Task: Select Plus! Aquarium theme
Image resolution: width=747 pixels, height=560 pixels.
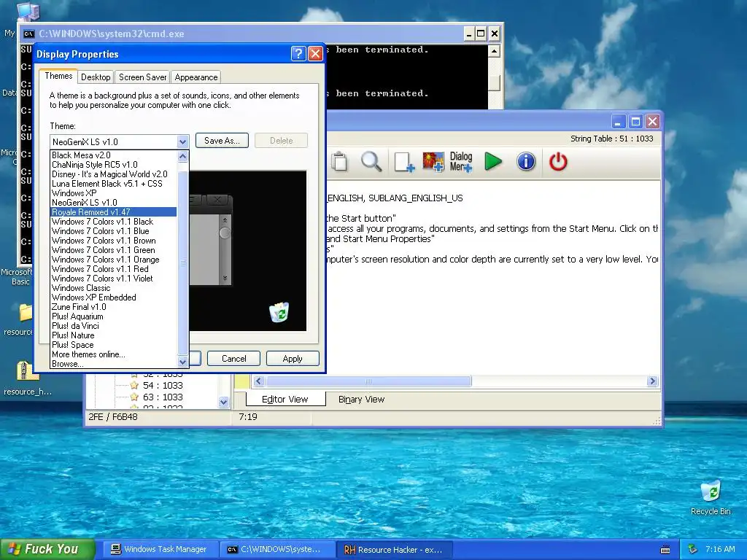Action: (x=113, y=316)
